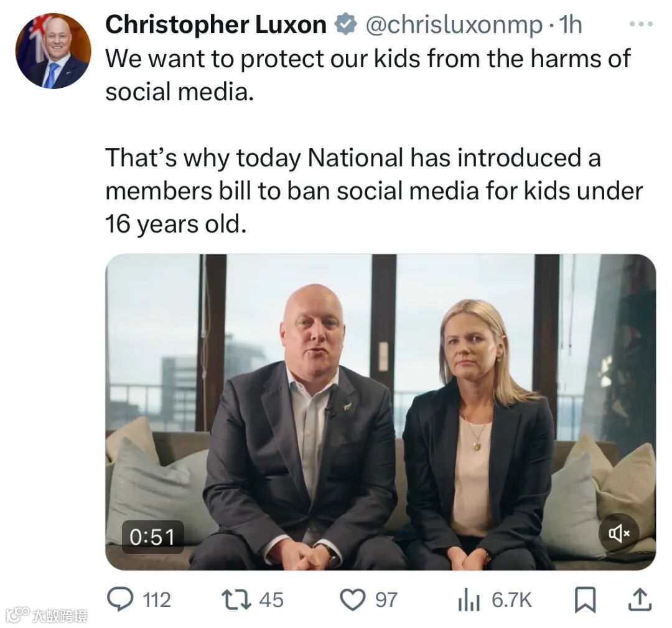Open the reply icon showing 112 replies

[121, 599]
